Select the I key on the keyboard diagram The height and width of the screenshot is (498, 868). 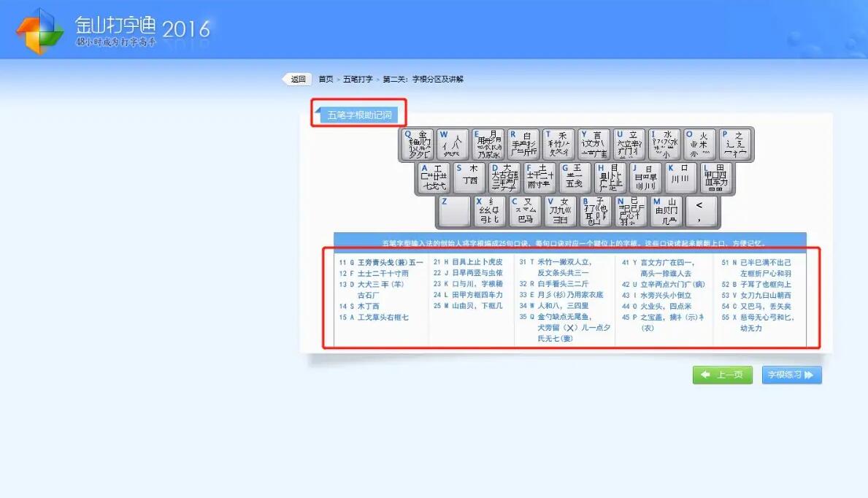tap(665, 145)
